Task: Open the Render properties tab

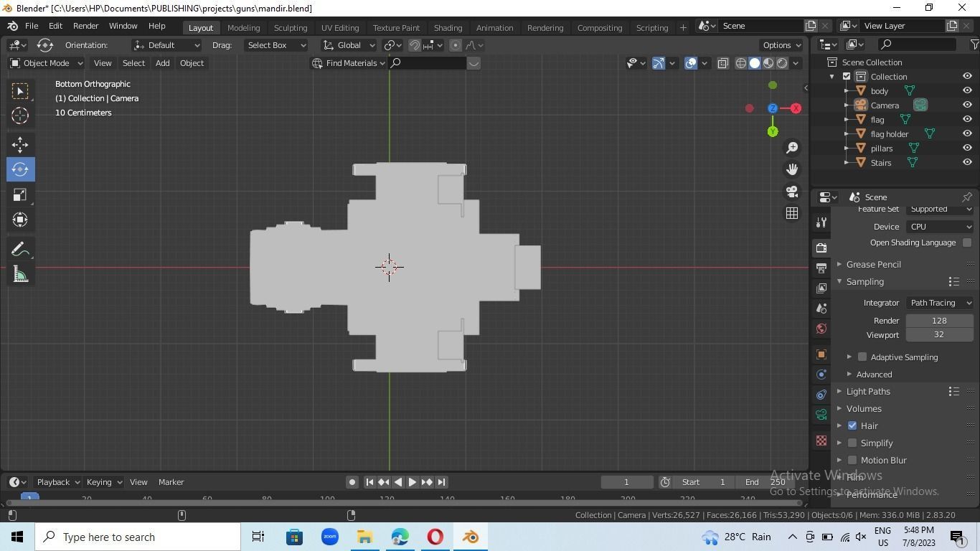Action: coord(821,248)
